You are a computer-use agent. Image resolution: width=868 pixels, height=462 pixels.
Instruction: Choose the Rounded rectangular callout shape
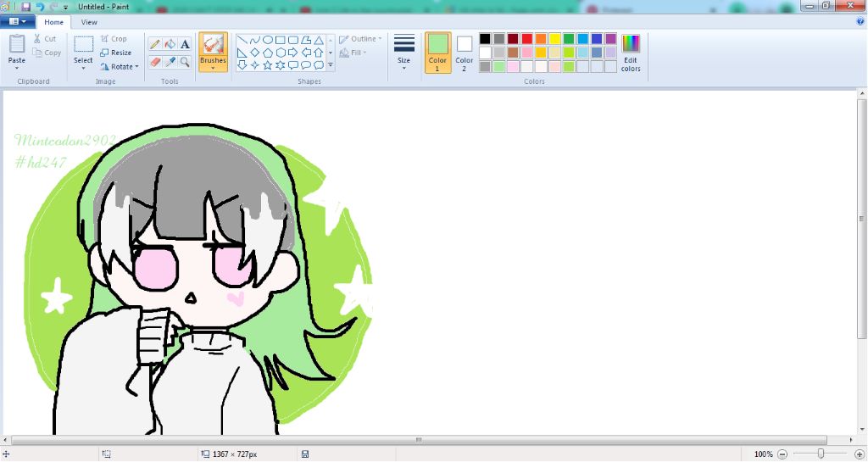coord(292,64)
